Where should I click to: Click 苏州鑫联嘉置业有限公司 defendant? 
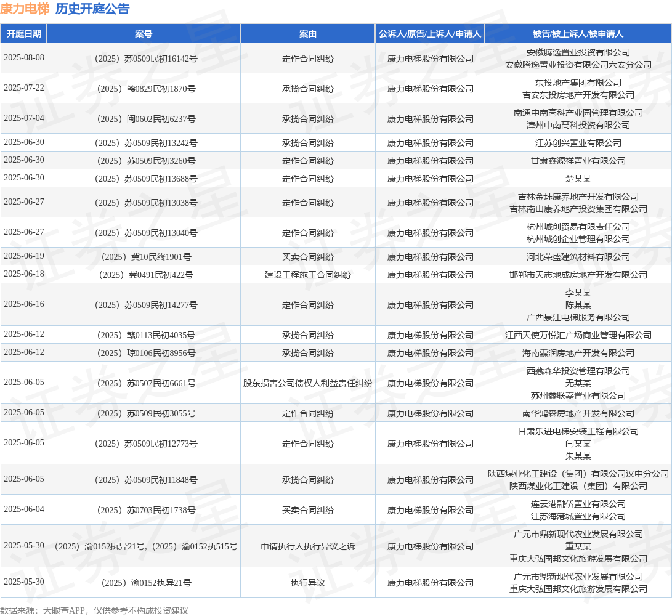(x=578, y=395)
